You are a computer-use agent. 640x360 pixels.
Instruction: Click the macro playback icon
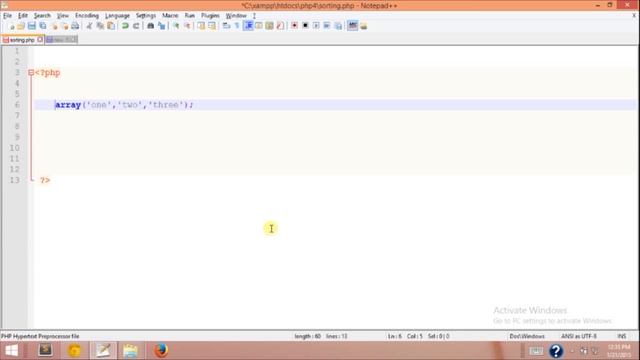pyautogui.click(x=316, y=26)
